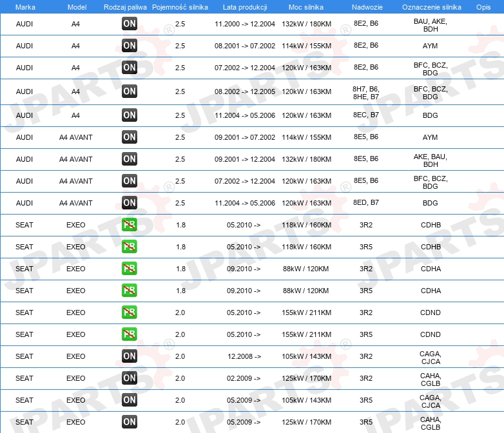Screen dimensions: 504x433
Task: Click the ON icon for A4 AVANT 114kW / 155KM
Action: pos(130,137)
